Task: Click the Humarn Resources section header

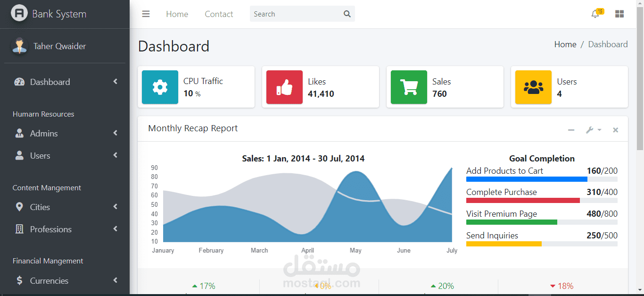Action: point(43,114)
